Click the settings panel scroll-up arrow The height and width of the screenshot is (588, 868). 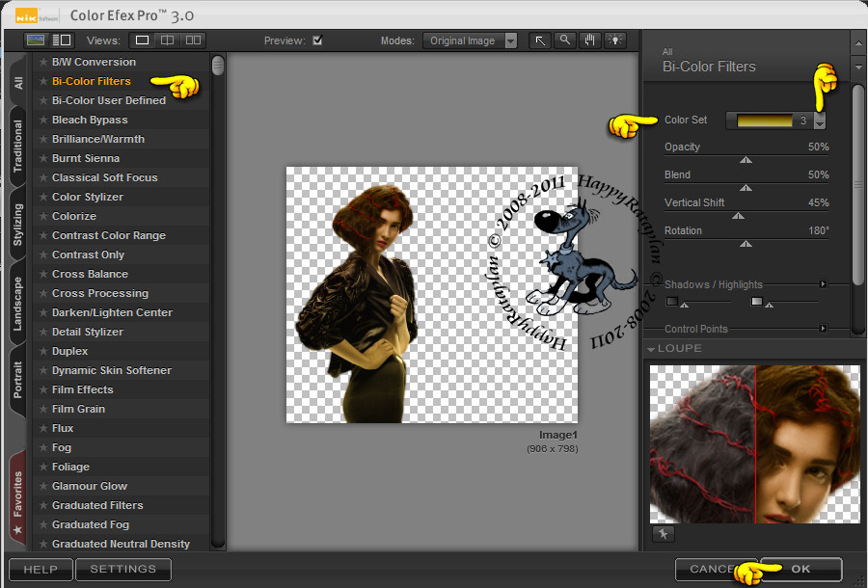click(858, 43)
